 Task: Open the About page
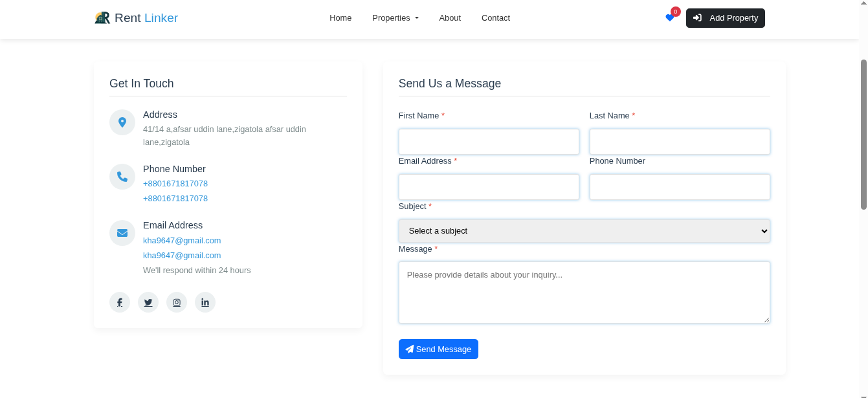tap(450, 18)
